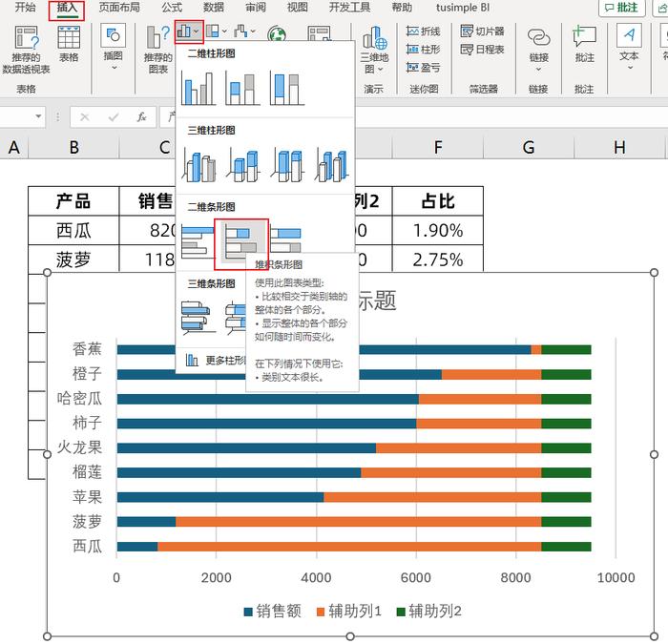Open the 链接 link dropdown
The height and width of the screenshot is (644, 668).
538,48
